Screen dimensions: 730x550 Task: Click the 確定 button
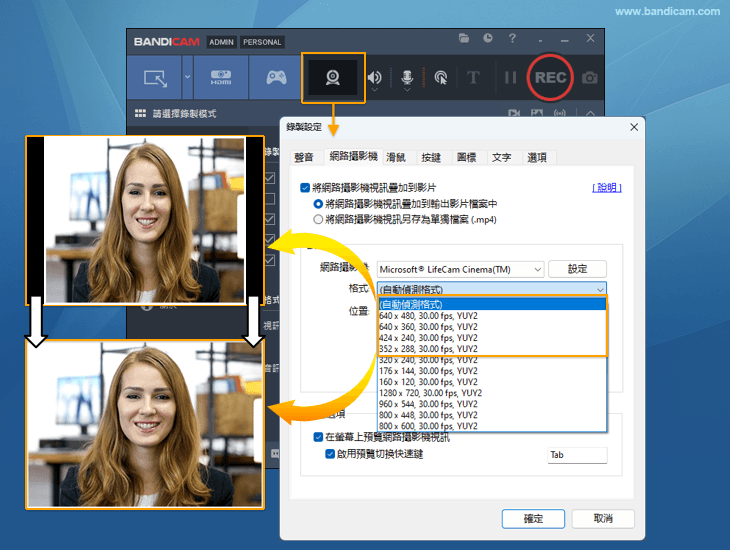tap(534, 518)
